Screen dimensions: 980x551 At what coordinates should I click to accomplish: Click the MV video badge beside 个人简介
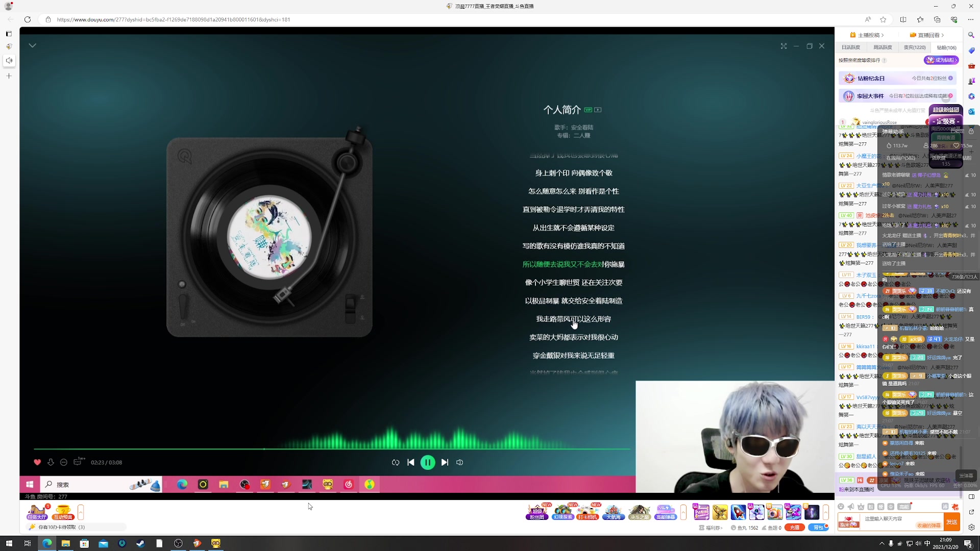(x=598, y=110)
